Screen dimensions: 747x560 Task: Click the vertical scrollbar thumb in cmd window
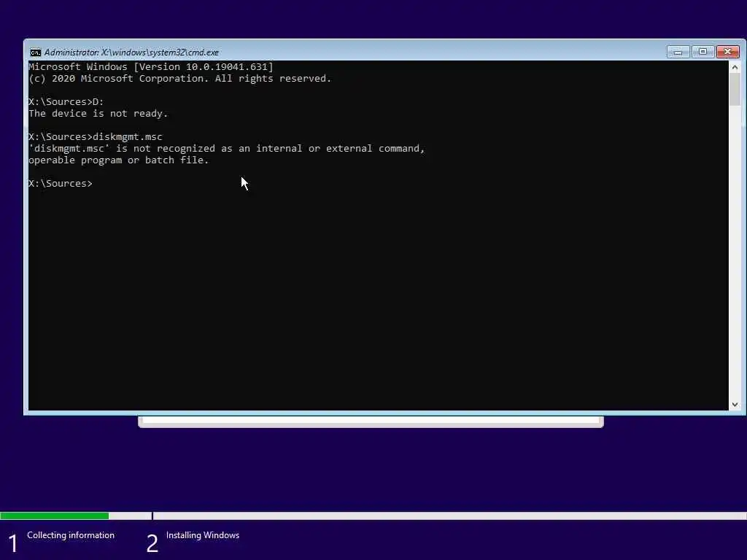[x=735, y=90]
